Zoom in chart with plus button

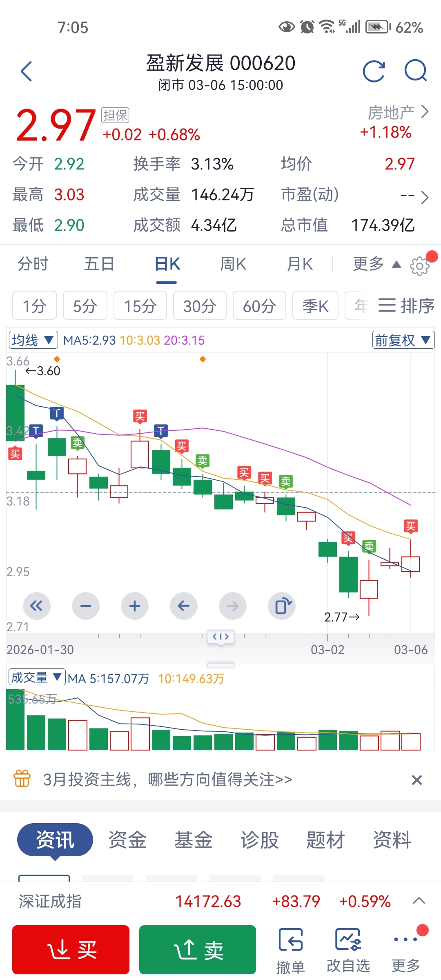click(135, 606)
